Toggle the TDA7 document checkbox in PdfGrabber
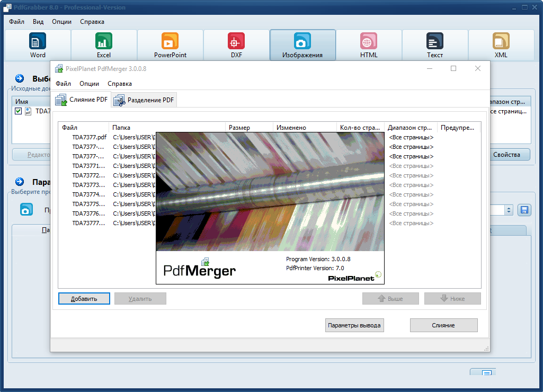Image resolution: width=543 pixels, height=392 pixels. (19, 111)
